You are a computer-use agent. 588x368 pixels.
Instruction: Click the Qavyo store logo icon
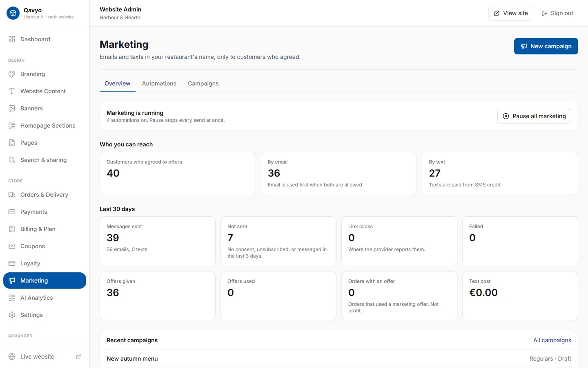[13, 13]
